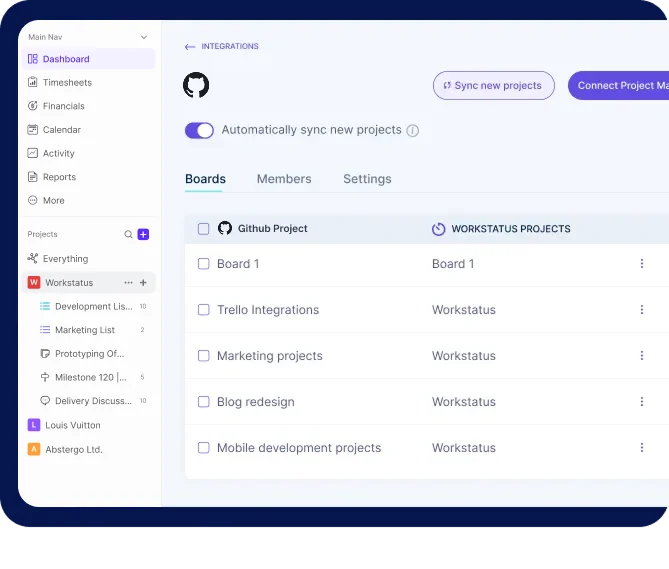
Task: Click the Sync new projects button
Action: pyautogui.click(x=493, y=86)
